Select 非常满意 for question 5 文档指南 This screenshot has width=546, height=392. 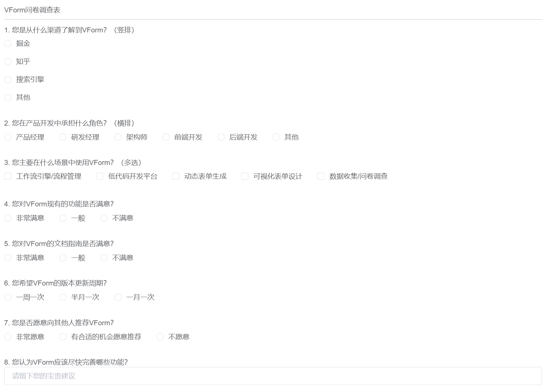point(8,258)
